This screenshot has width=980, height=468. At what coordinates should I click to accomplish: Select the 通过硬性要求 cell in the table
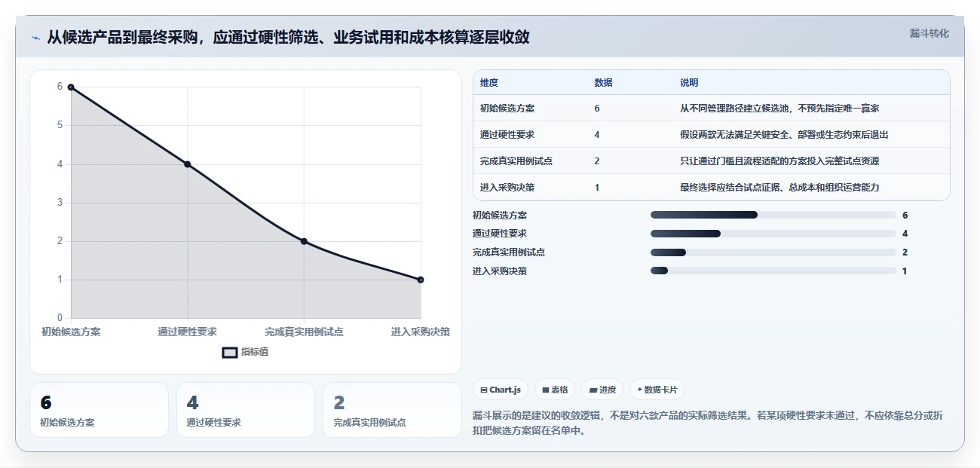(507, 135)
